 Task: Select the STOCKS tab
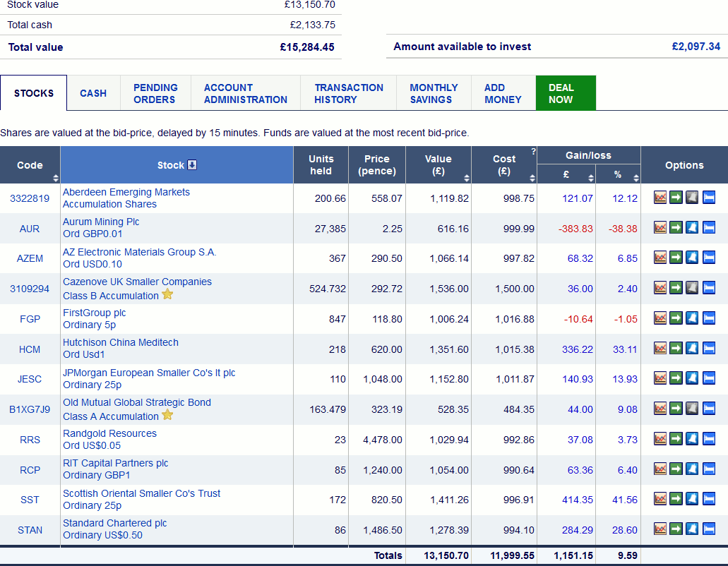tap(33, 93)
